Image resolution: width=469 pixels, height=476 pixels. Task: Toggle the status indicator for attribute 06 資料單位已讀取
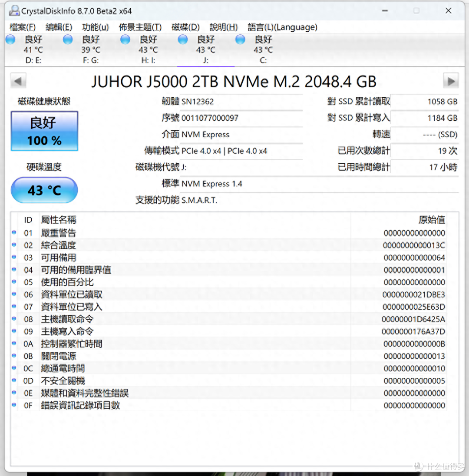coord(13,294)
